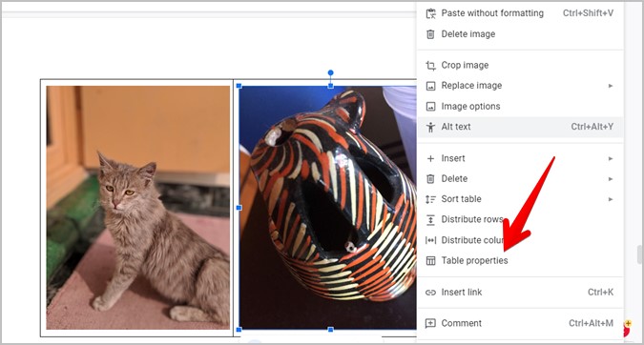Click the Image options icon
Viewport: 644px width, 345px height.
coord(430,107)
